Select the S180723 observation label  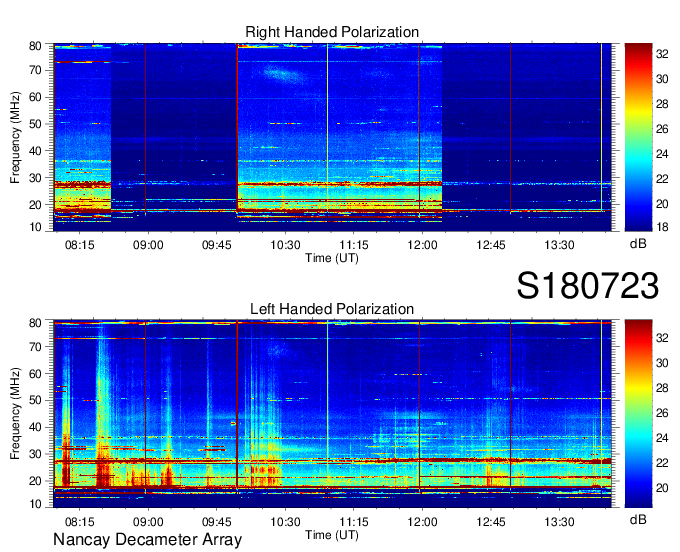tap(588, 286)
